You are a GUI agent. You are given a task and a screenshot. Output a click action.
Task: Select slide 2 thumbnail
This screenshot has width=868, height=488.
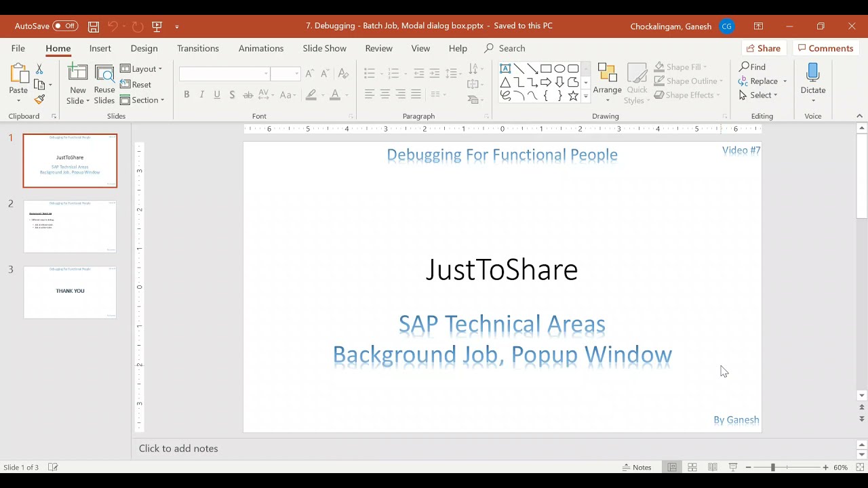(70, 226)
